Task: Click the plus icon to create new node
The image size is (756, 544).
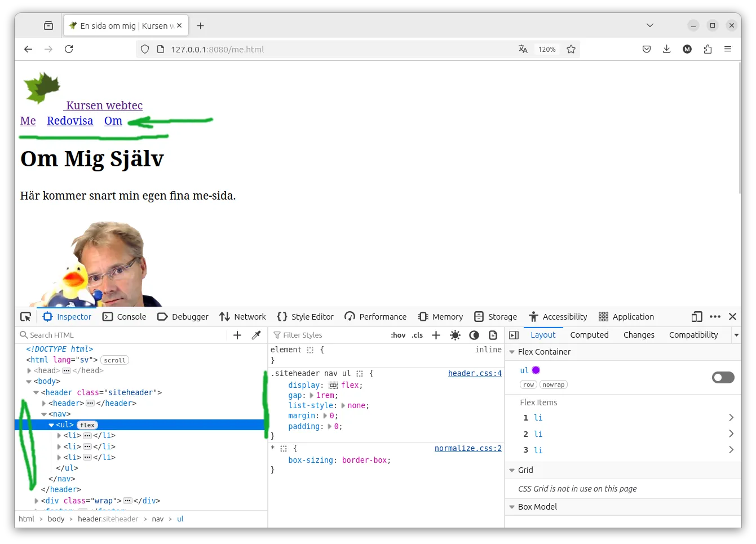Action: click(237, 335)
